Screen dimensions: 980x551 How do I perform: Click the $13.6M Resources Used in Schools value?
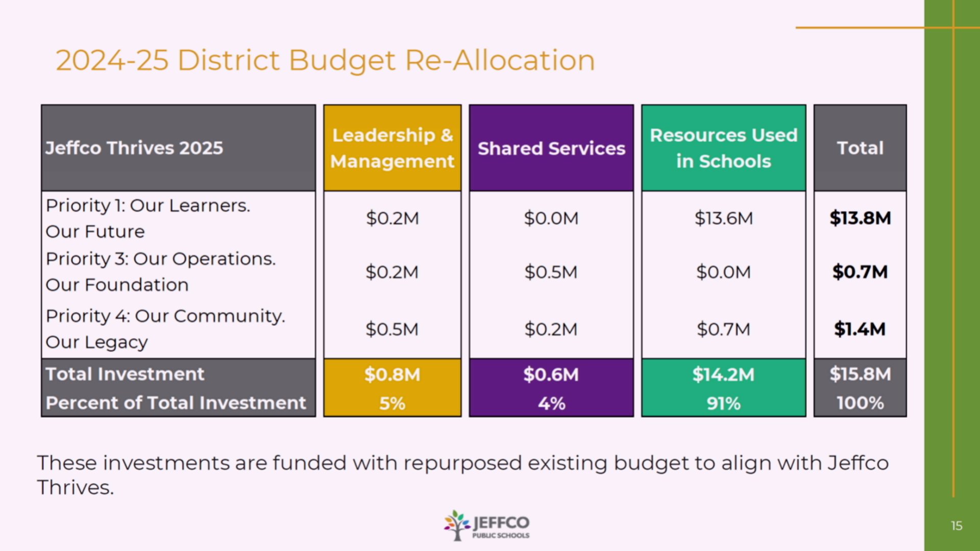click(724, 218)
